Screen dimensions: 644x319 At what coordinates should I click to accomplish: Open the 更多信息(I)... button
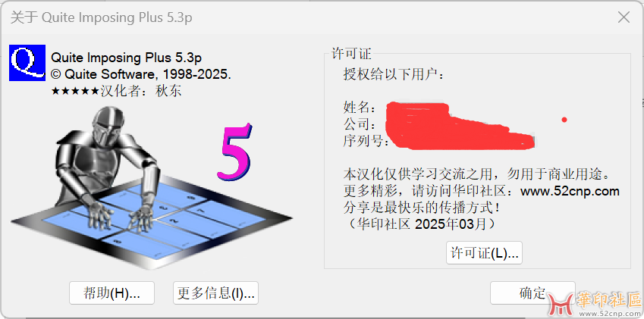pyautogui.click(x=215, y=292)
